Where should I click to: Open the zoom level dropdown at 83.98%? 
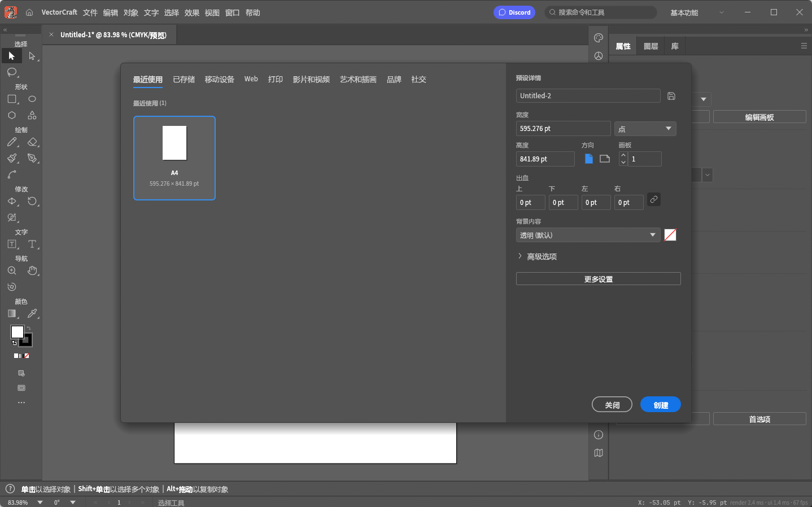40,502
